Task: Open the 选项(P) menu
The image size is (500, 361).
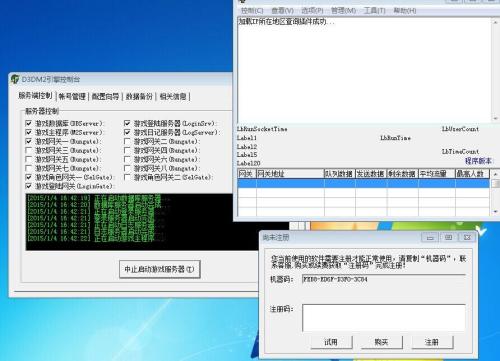Action: 312,11
